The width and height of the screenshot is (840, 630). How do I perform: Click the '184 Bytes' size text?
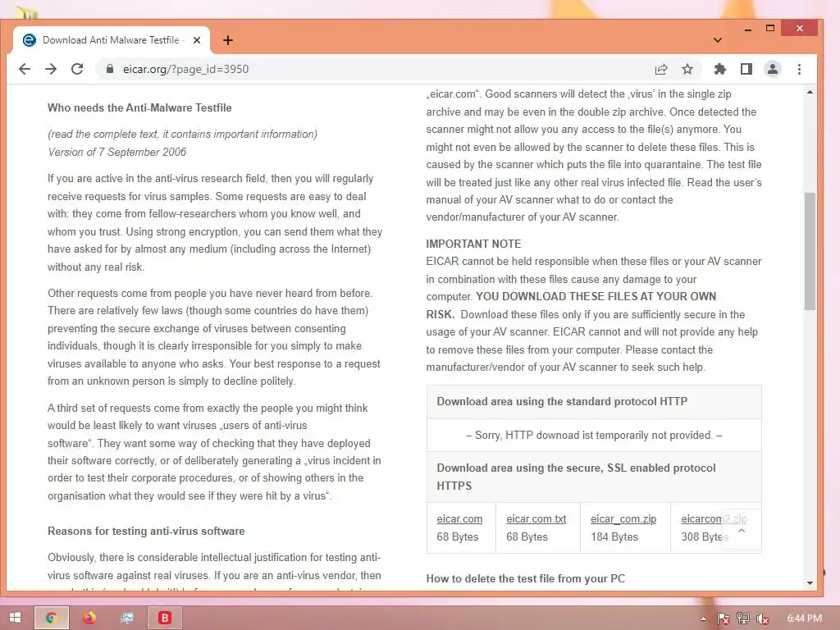click(x=614, y=536)
